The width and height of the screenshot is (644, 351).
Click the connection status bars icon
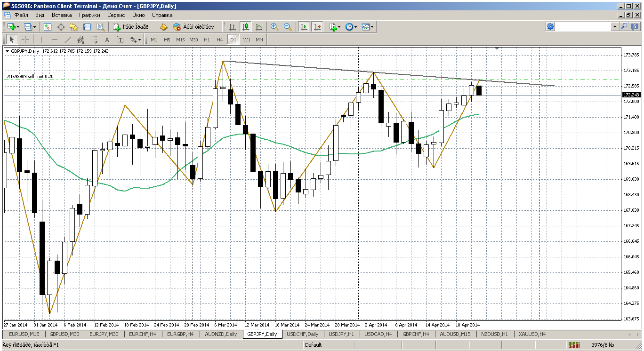[x=573, y=345]
